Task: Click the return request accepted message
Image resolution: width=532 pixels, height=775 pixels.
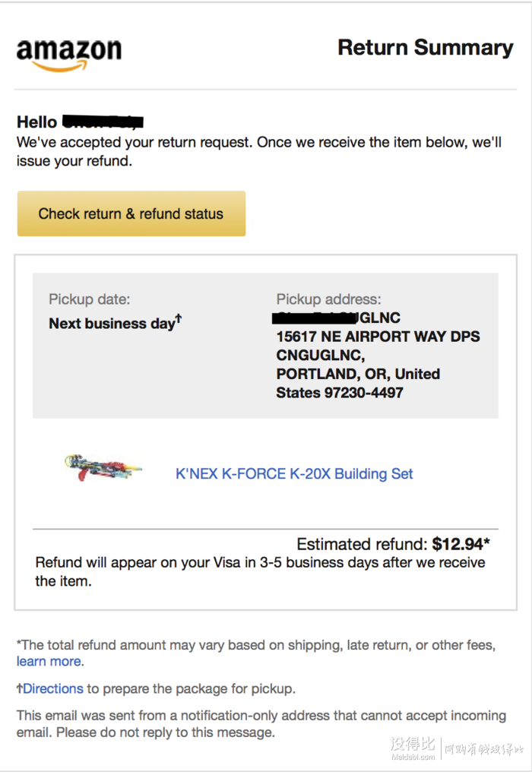Action: [x=259, y=152]
